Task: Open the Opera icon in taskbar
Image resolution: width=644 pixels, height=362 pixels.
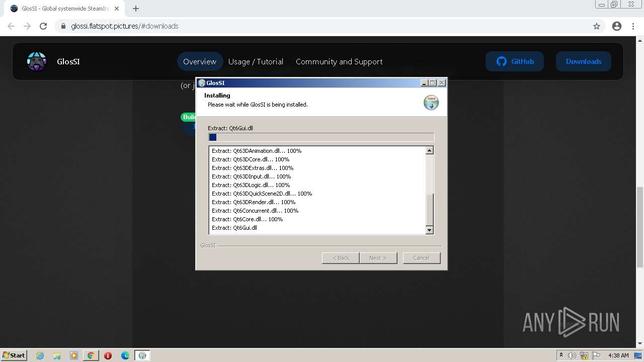Action: tap(108, 355)
